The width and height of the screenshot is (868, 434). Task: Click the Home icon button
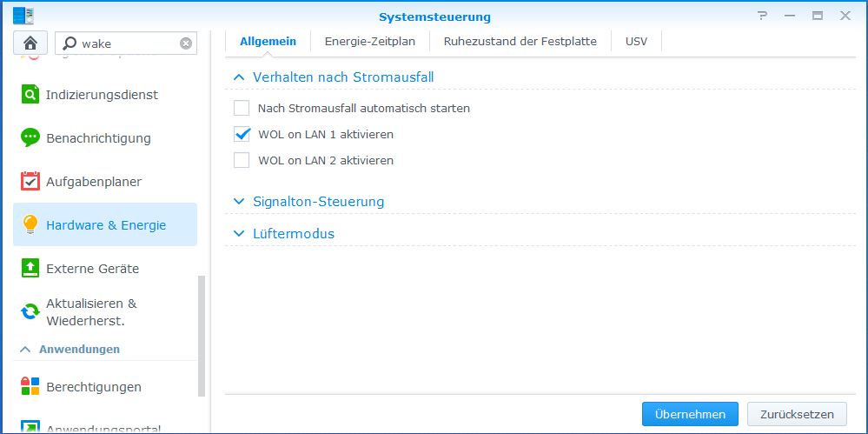[x=30, y=43]
